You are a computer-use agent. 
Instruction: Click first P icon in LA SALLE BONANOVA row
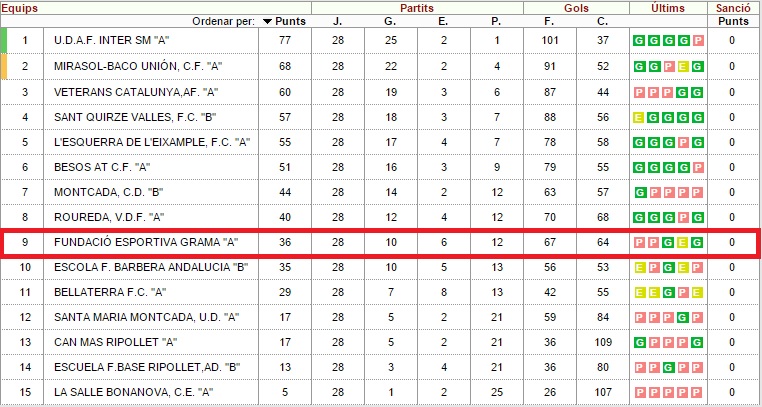coord(640,392)
